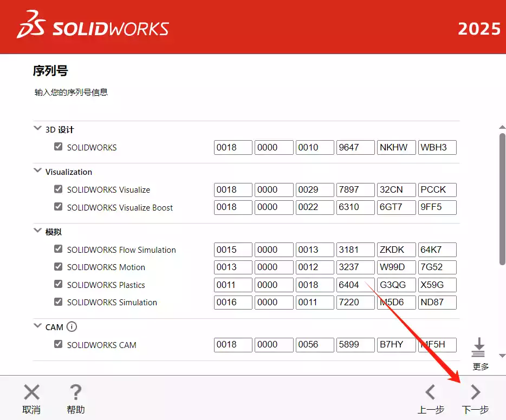Click the CAM info icon
The height and width of the screenshot is (420, 506).
coord(72,326)
